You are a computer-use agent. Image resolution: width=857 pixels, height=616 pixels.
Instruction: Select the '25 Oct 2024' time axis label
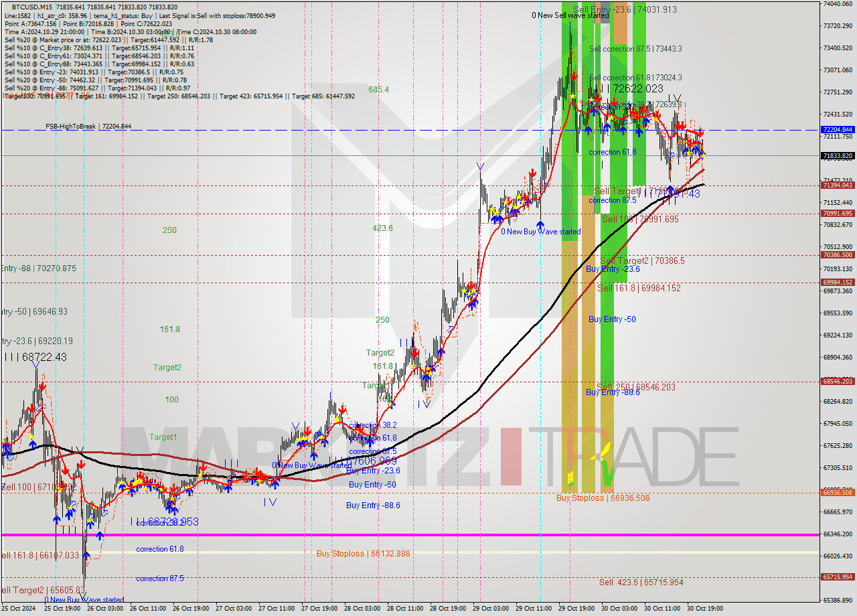point(19,609)
